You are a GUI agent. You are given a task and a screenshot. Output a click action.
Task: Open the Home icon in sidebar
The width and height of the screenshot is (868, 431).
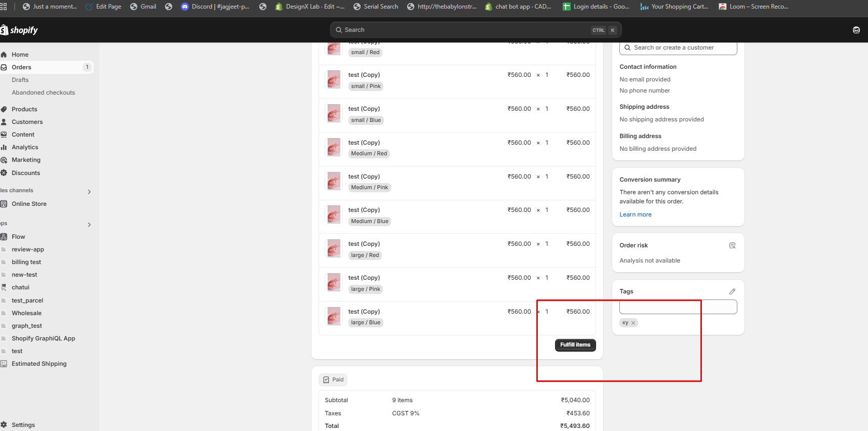tap(4, 55)
